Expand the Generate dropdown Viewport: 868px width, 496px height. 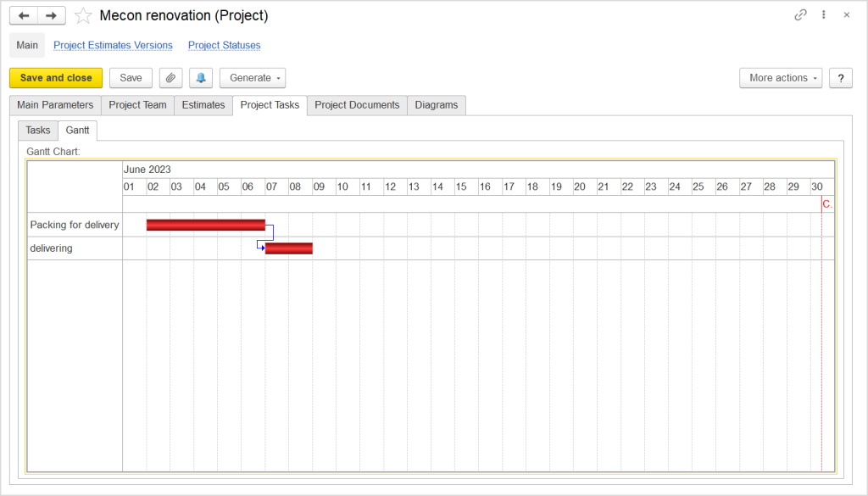253,78
